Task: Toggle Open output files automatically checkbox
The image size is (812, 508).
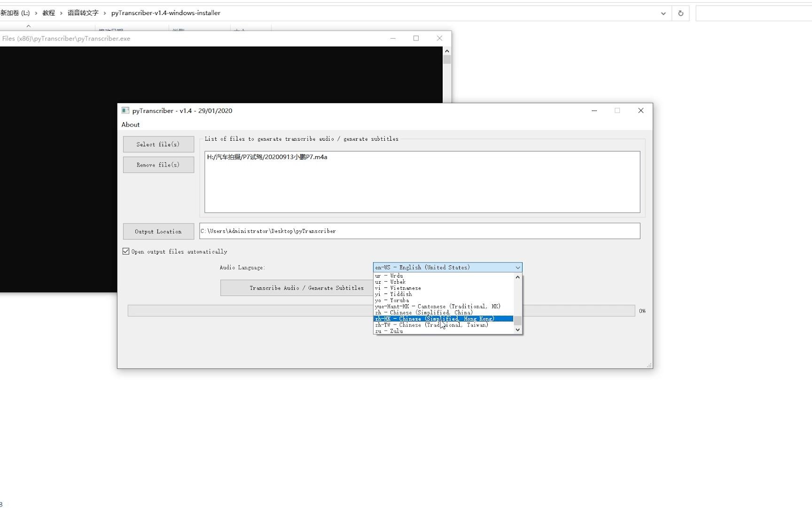Action: (126, 252)
